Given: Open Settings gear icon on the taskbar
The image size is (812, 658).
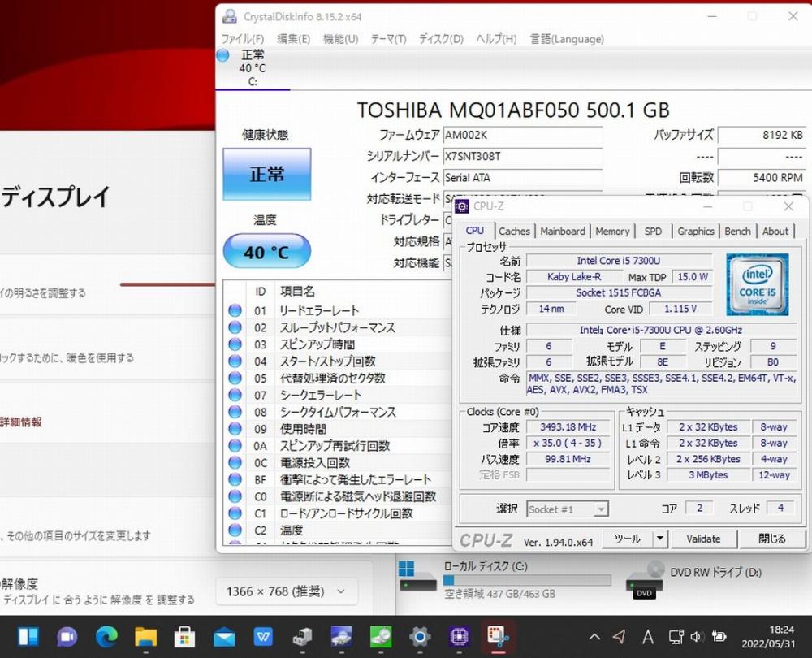Looking at the screenshot, I should (420, 636).
